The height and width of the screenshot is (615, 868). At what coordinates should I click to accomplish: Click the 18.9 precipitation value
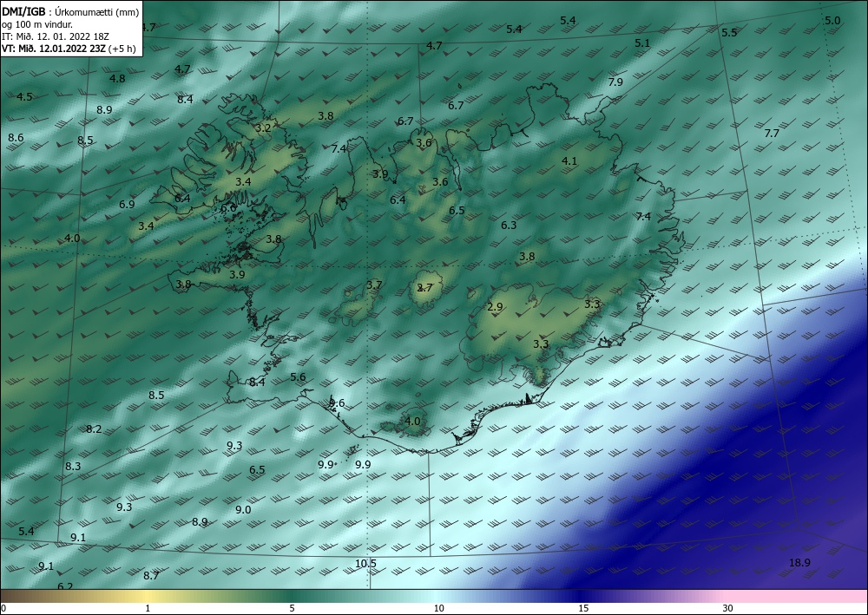click(799, 562)
